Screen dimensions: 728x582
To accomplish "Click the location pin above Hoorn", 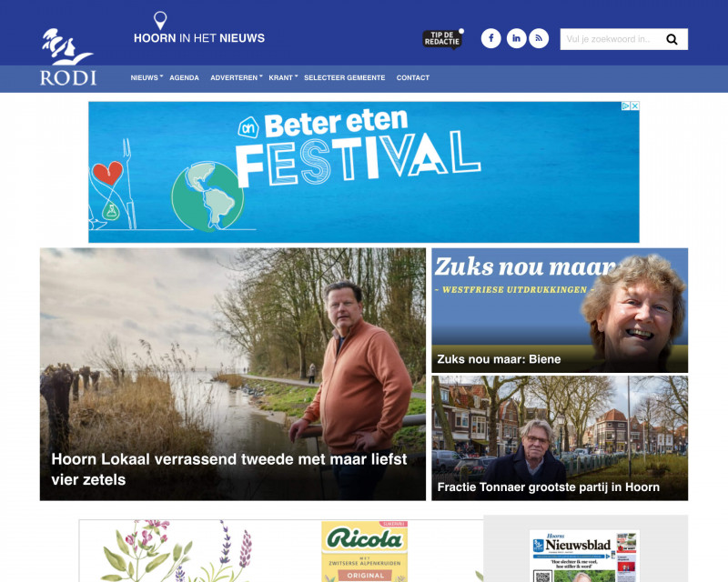I will (160, 21).
